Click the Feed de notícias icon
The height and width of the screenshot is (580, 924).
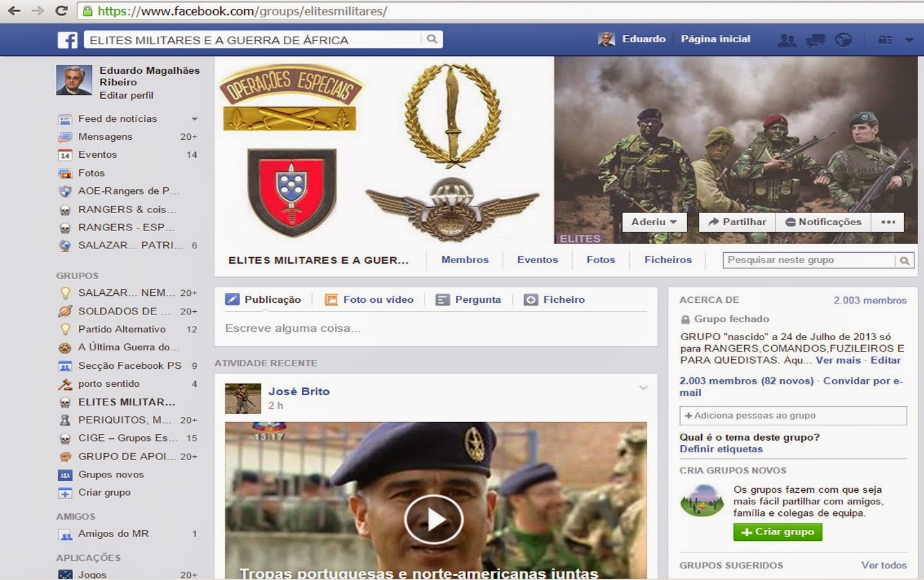pos(65,119)
